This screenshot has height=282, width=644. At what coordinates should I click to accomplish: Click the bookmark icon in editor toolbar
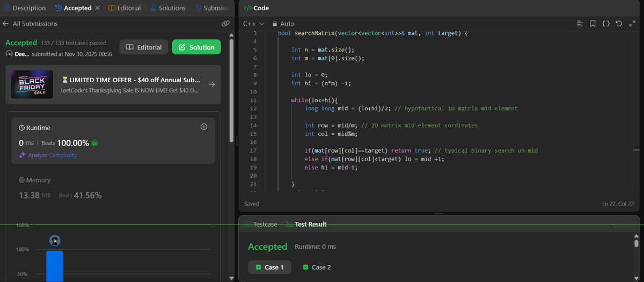(592, 24)
